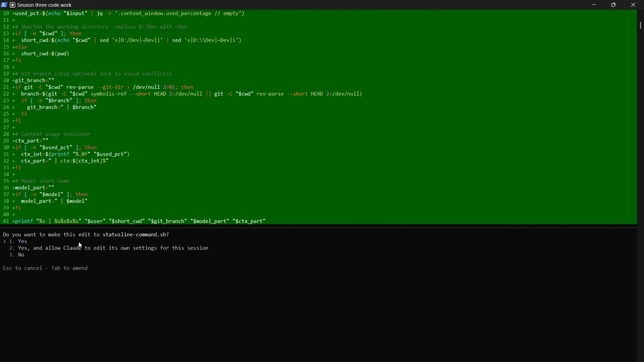Screen dimensions: 644x362
Task: Click the 'Tab to amend' hint text
Action: (70, 268)
